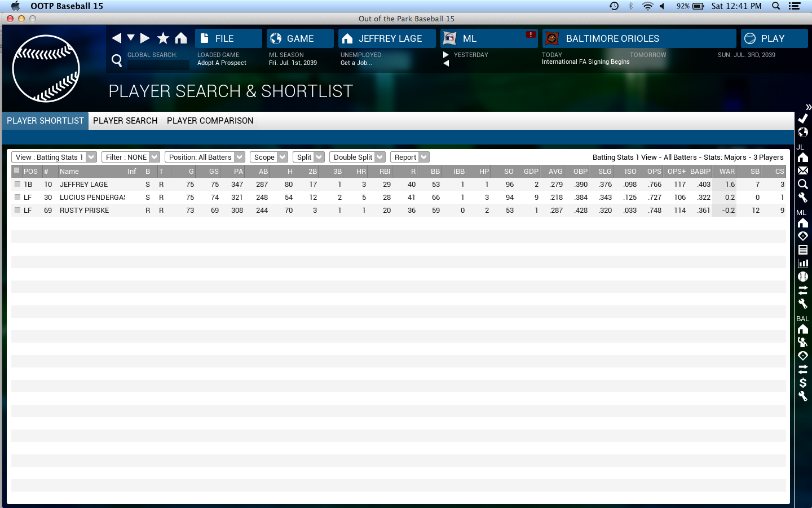Click the ML section diamond field icon
Screen dimensions: 812x508
(x=803, y=236)
